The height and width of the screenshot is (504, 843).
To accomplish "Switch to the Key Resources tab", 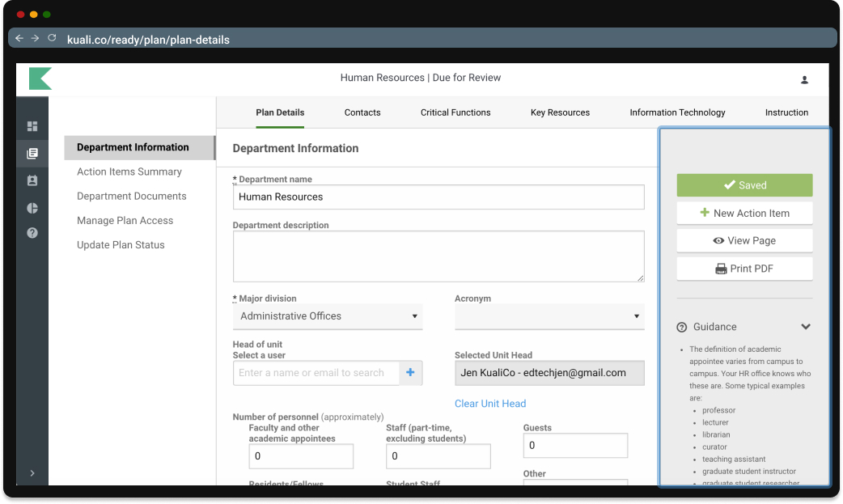I will 560,112.
